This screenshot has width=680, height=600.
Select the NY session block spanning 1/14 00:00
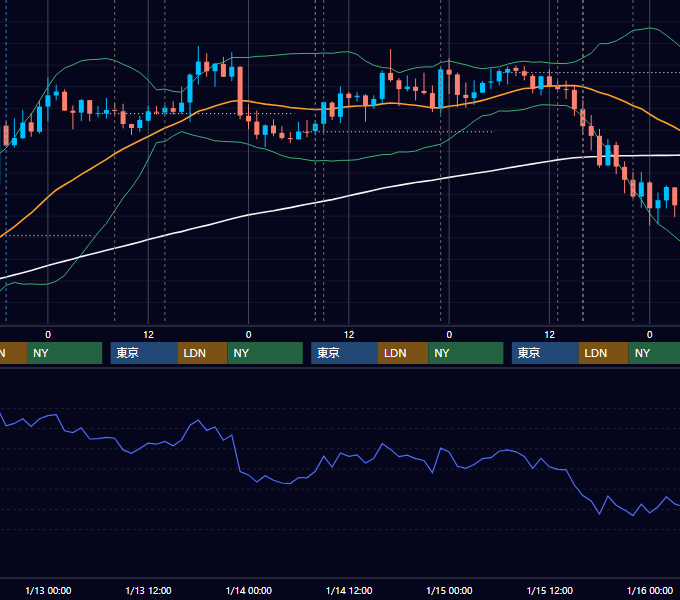[265, 353]
